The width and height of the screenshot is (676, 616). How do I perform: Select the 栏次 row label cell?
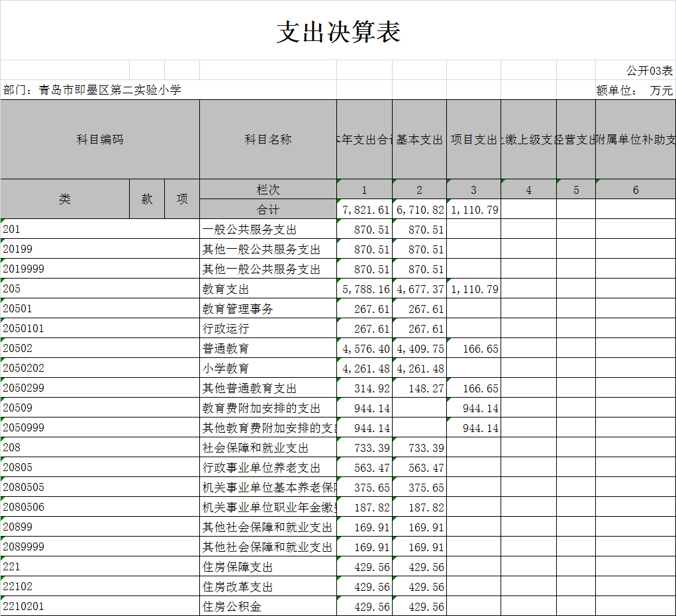tap(267, 190)
